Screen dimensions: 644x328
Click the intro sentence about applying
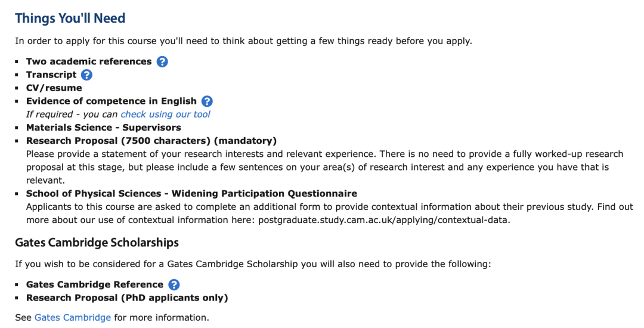[x=243, y=41]
